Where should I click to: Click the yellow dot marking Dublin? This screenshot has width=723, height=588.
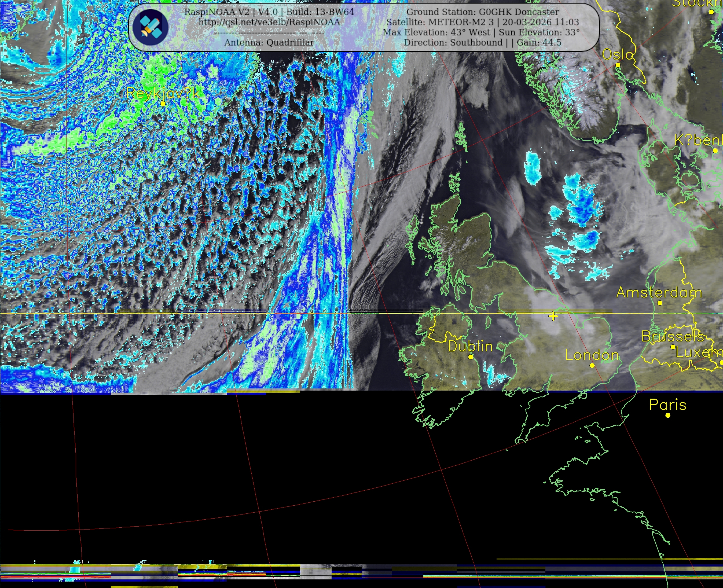click(x=471, y=357)
